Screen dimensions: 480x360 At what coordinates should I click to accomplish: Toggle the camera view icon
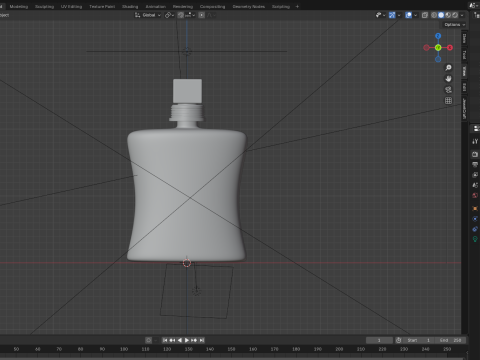448,90
